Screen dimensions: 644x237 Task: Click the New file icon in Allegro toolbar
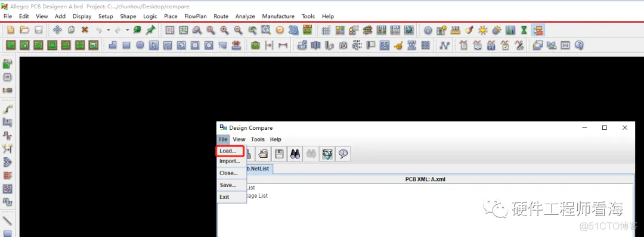(x=11, y=30)
